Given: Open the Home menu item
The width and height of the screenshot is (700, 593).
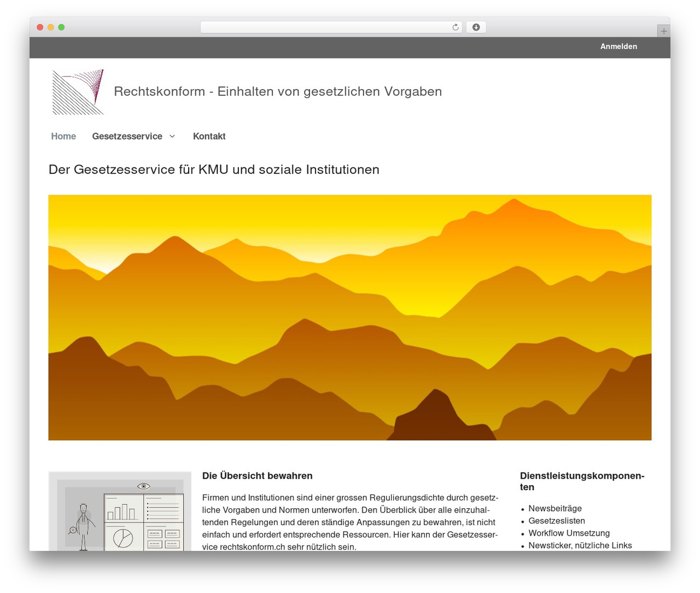Looking at the screenshot, I should click(63, 136).
